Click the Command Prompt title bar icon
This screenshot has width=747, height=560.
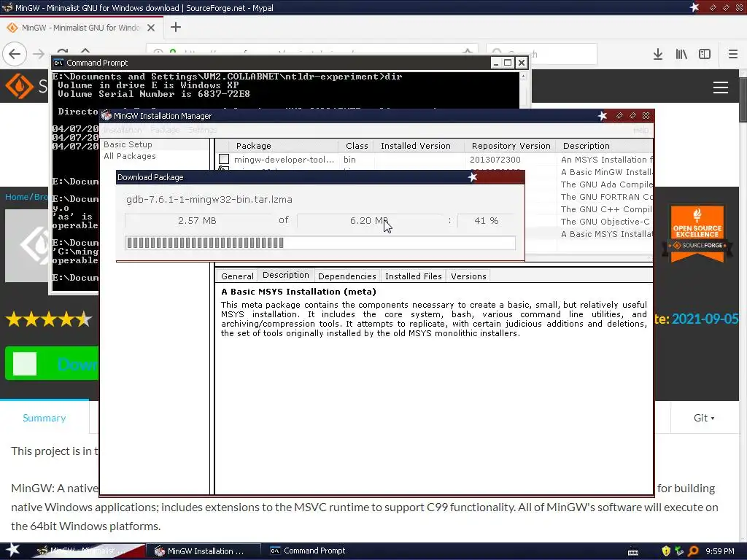pos(58,63)
